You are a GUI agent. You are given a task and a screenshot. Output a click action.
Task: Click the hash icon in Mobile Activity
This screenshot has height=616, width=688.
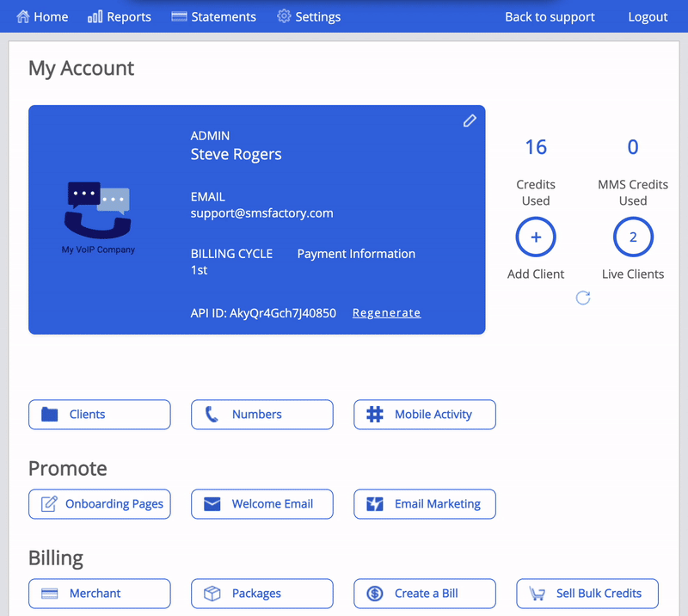[375, 414]
